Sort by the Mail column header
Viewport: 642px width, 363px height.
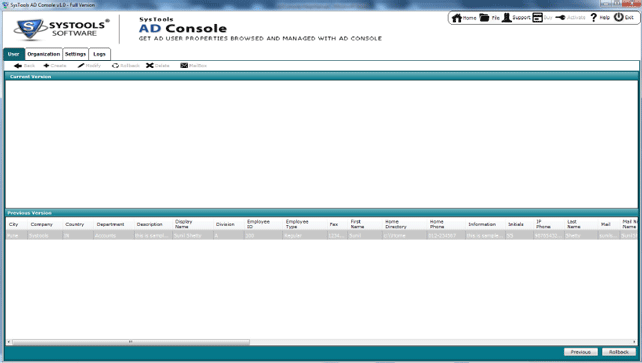609,224
